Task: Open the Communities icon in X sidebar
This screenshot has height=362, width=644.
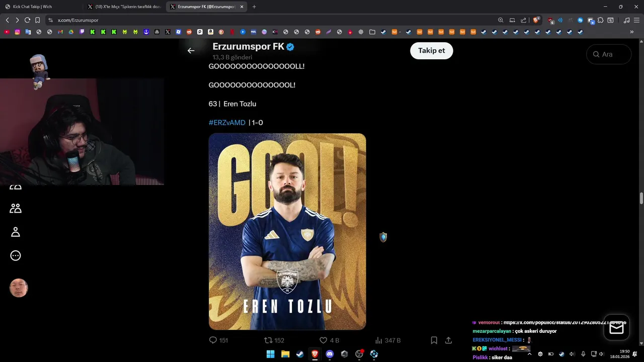Action: (x=16, y=208)
